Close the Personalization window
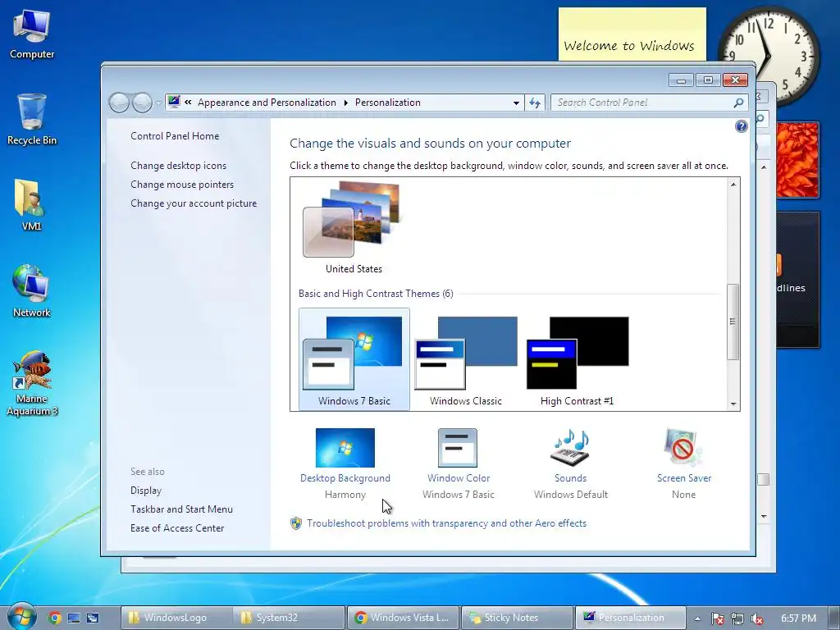The width and height of the screenshot is (840, 630). click(x=735, y=80)
